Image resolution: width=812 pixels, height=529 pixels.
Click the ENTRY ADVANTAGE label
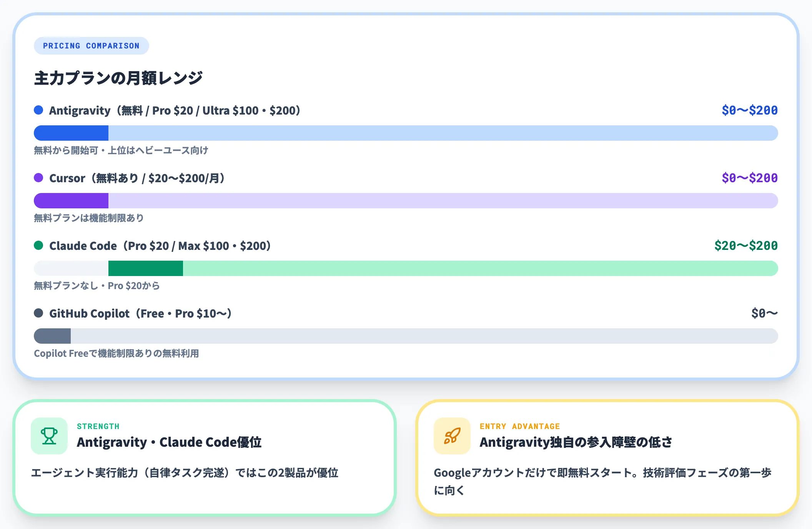520,426
